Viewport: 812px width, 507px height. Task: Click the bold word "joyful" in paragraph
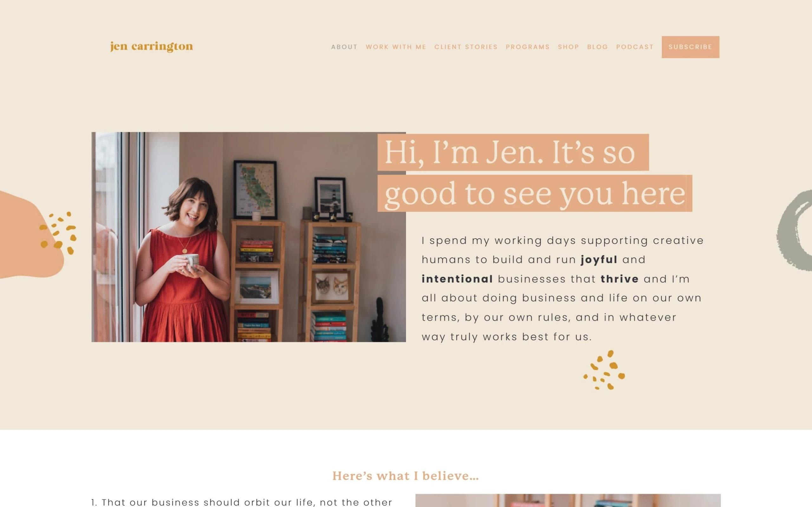pos(599,260)
